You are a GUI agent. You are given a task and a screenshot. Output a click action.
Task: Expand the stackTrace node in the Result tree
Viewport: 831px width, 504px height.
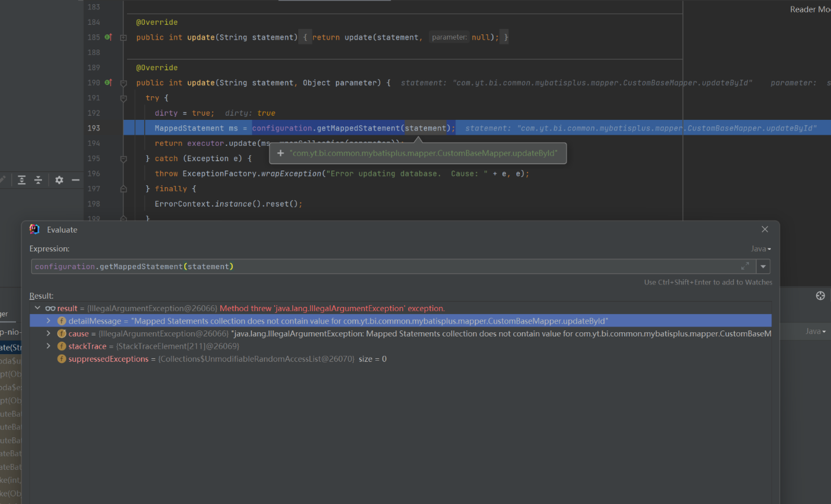pyautogui.click(x=48, y=346)
